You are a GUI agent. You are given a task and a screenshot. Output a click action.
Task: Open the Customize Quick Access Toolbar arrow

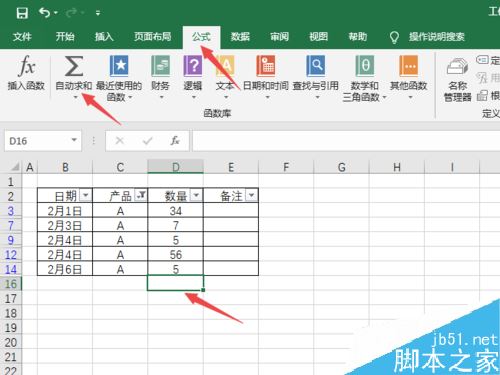tap(98, 13)
